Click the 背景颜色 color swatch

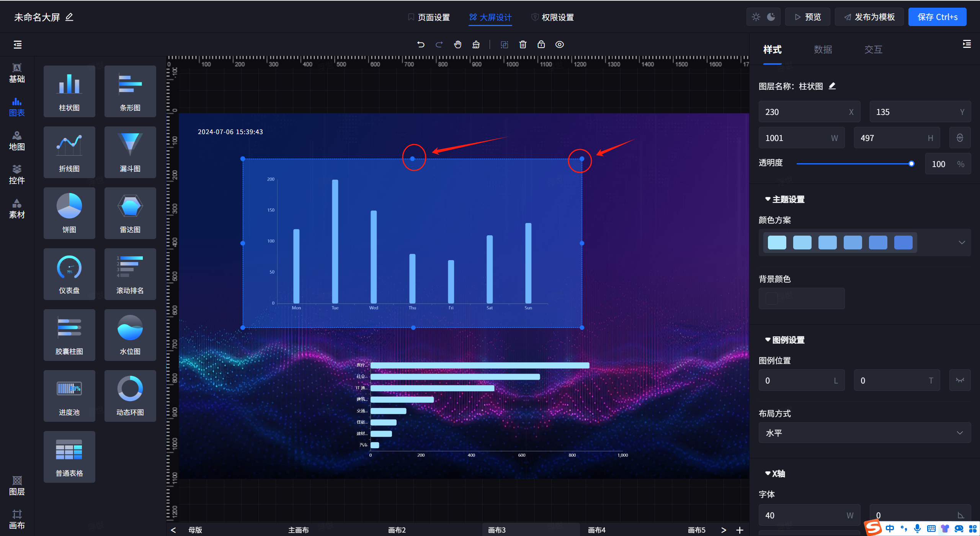pyautogui.click(x=772, y=298)
